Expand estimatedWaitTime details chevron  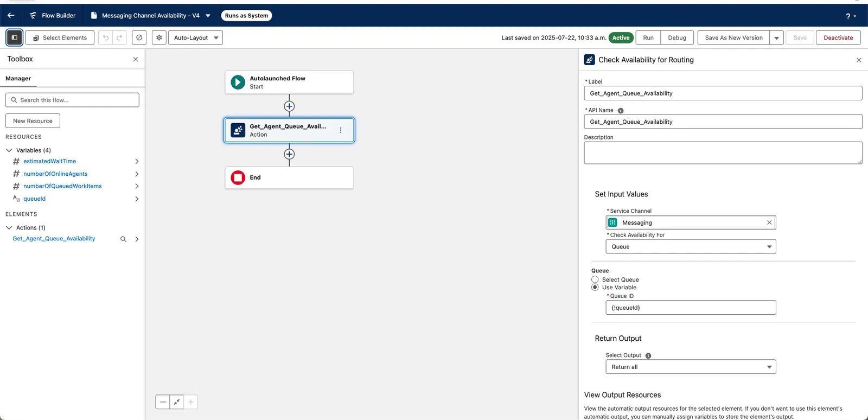point(137,161)
